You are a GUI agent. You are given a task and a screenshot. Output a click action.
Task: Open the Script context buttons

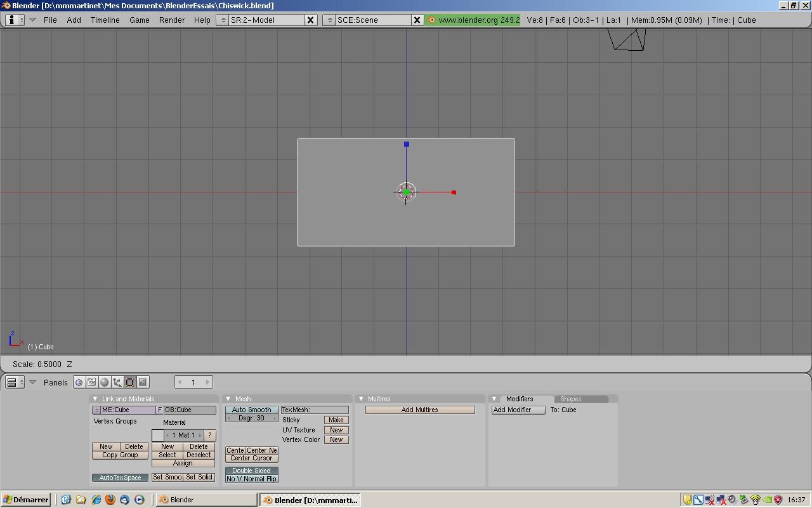point(91,382)
